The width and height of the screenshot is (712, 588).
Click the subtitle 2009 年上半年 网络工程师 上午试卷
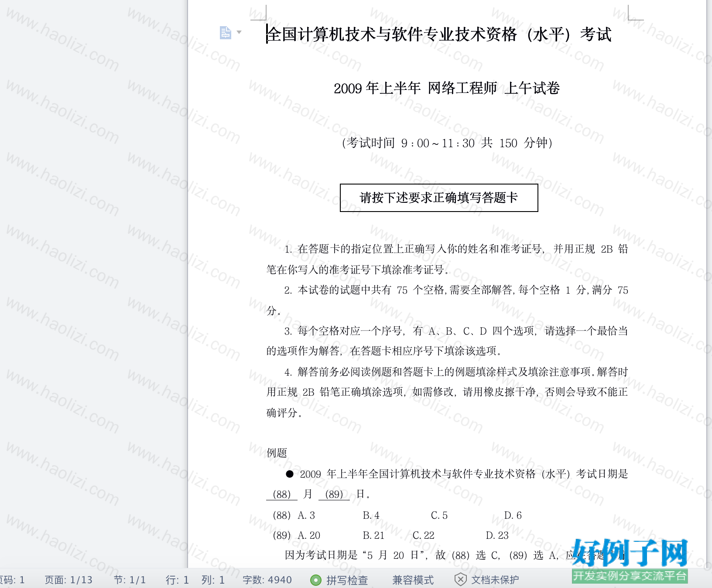447,88
